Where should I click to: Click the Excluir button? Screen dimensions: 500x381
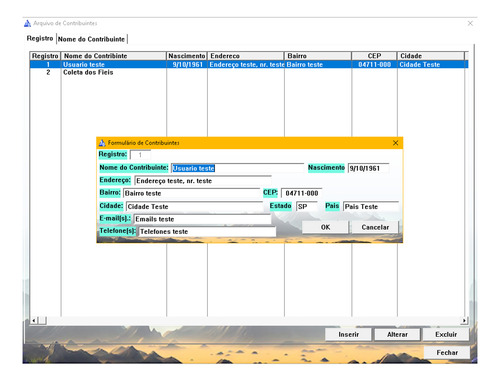click(446, 334)
